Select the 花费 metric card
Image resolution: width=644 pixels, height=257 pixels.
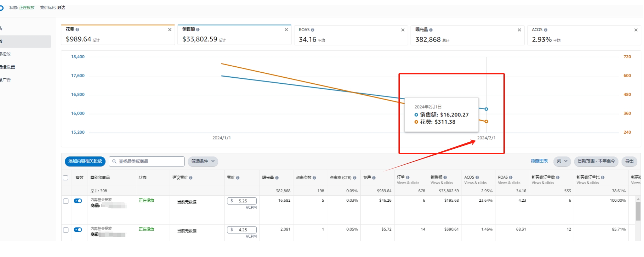118,35
